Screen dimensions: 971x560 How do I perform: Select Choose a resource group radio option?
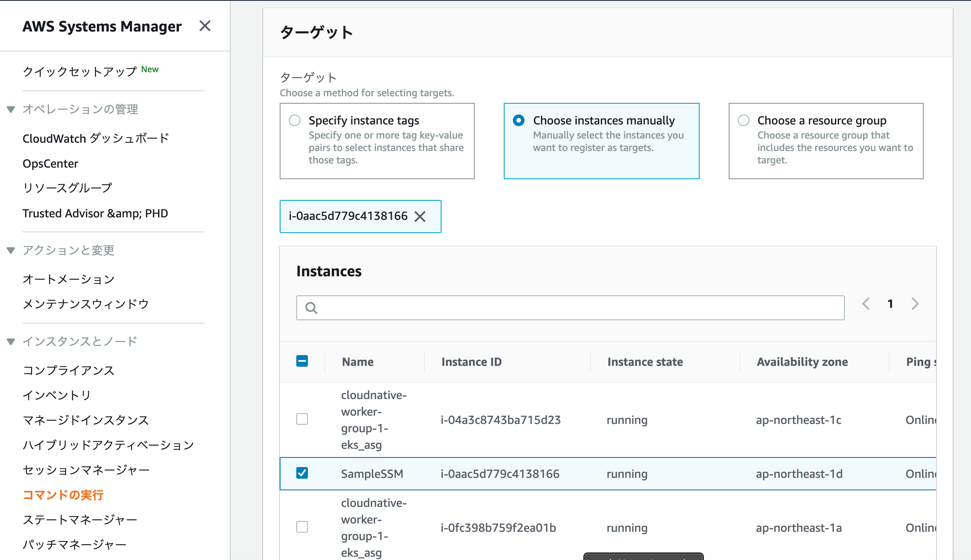click(x=744, y=120)
